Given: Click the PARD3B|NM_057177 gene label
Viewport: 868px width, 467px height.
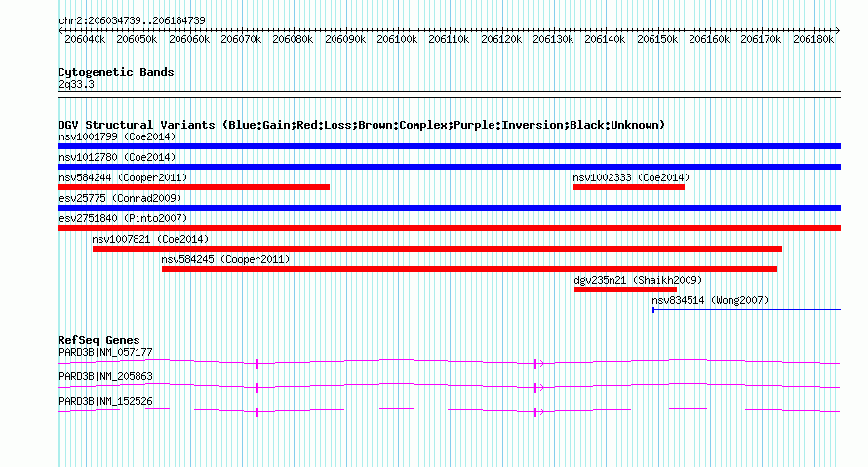Looking at the screenshot, I should click(x=105, y=353).
